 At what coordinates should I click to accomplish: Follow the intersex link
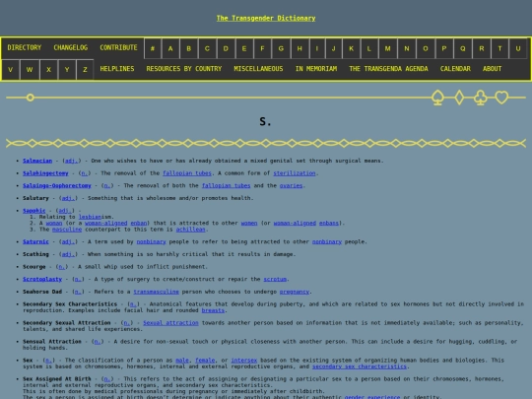click(x=244, y=361)
